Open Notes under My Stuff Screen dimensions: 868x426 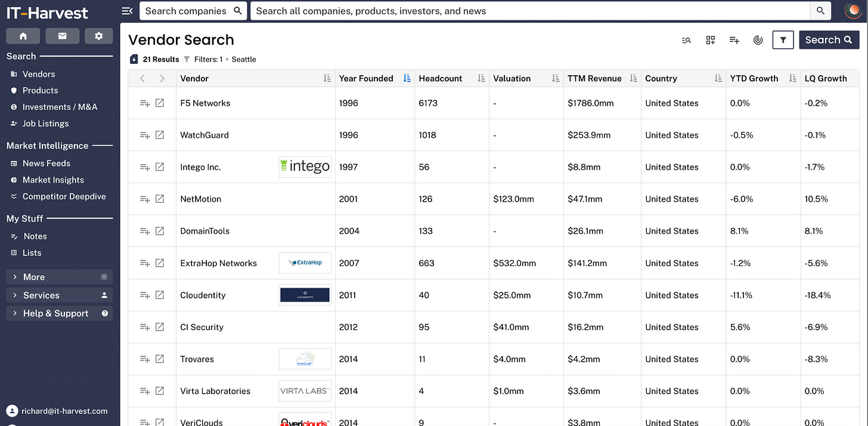(x=35, y=236)
